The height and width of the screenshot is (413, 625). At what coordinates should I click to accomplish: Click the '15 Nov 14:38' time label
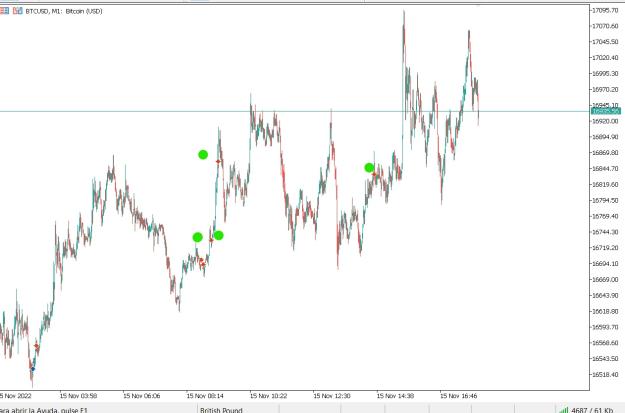395,396
